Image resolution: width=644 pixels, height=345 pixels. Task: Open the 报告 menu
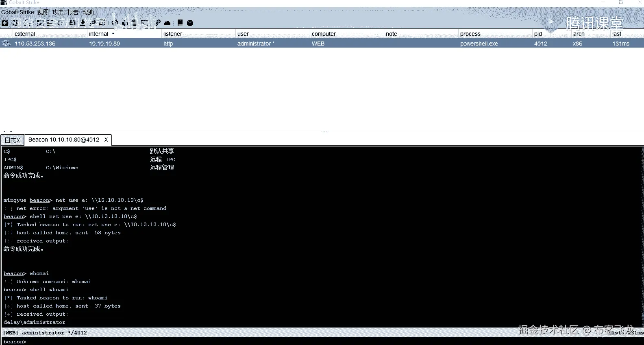pos(73,12)
